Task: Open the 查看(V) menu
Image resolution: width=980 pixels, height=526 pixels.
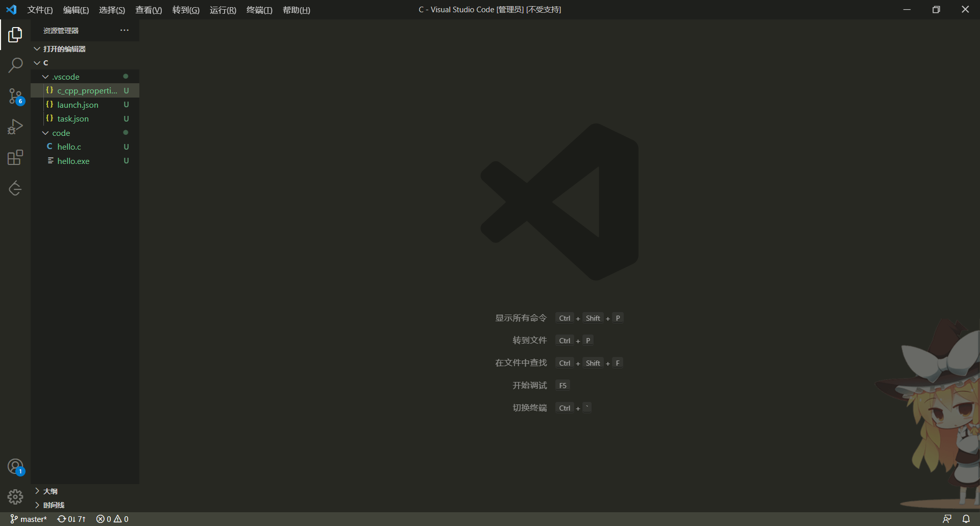Action: tap(149, 10)
